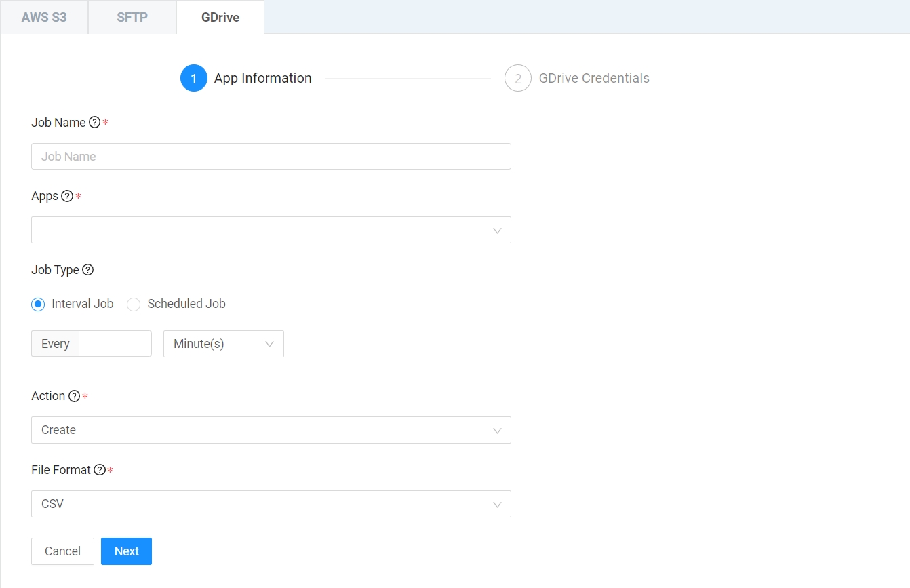Click the step 2 GDrive Credentials circle
Viewport: 910px width, 588px height.
pyautogui.click(x=517, y=79)
